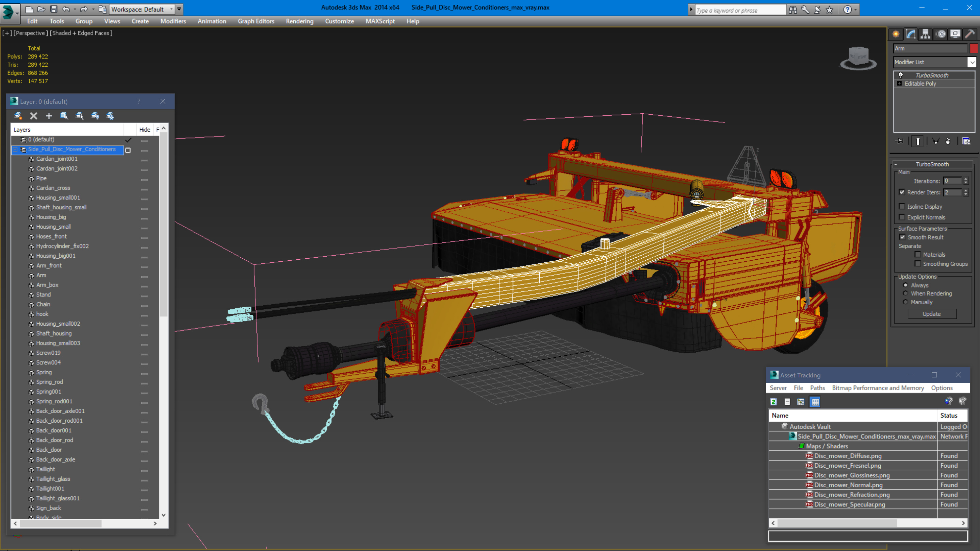Image resolution: width=980 pixels, height=551 pixels.
Task: Click the Undo arrow icon
Action: pos(66,9)
